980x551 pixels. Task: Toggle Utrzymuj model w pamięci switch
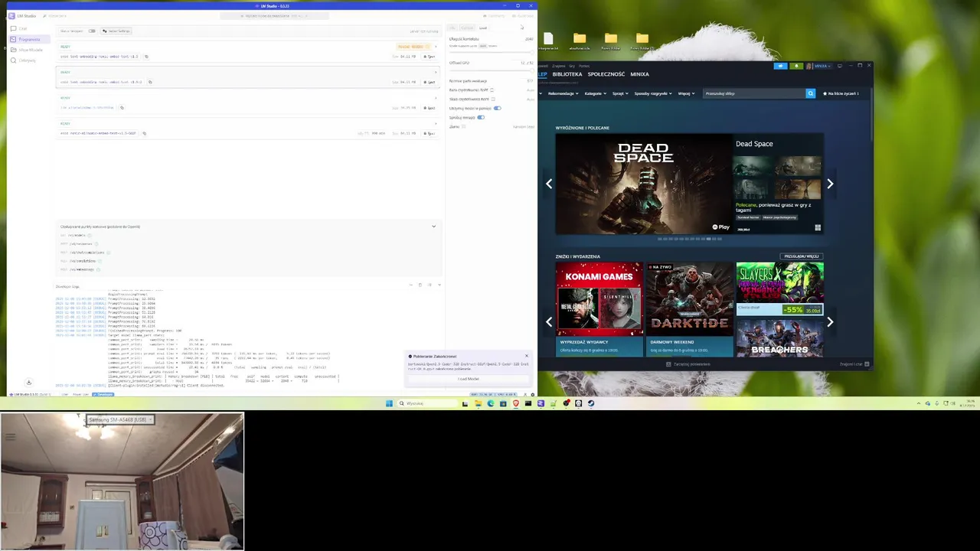(x=498, y=108)
